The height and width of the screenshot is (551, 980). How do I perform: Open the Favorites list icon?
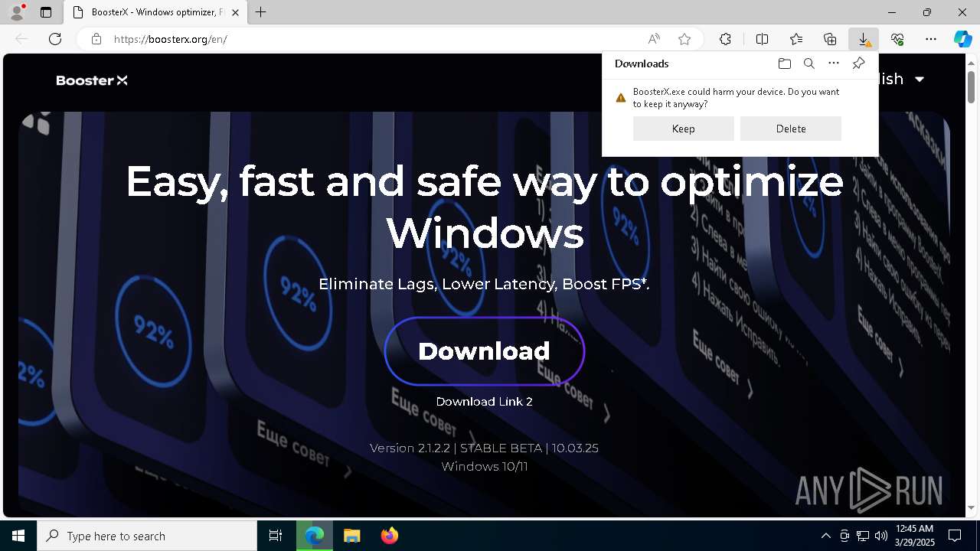click(796, 39)
